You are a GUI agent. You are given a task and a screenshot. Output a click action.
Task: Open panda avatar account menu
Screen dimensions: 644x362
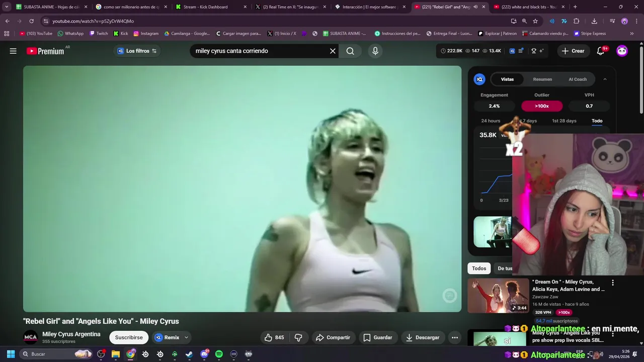click(622, 51)
